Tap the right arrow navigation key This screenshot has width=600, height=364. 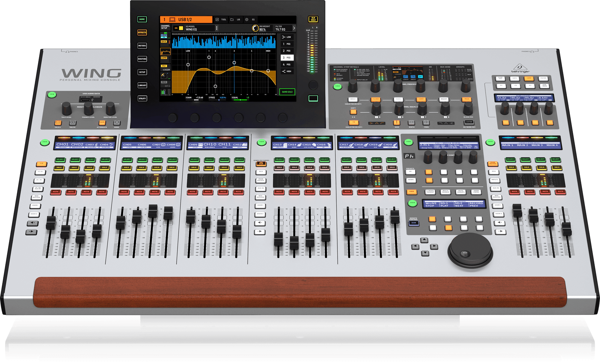click(434, 246)
